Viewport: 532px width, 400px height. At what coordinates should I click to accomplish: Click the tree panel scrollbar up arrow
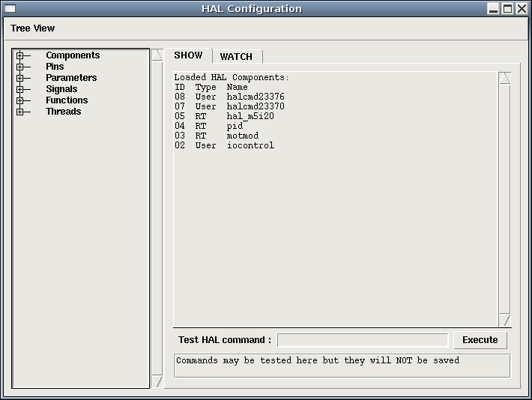click(x=157, y=55)
